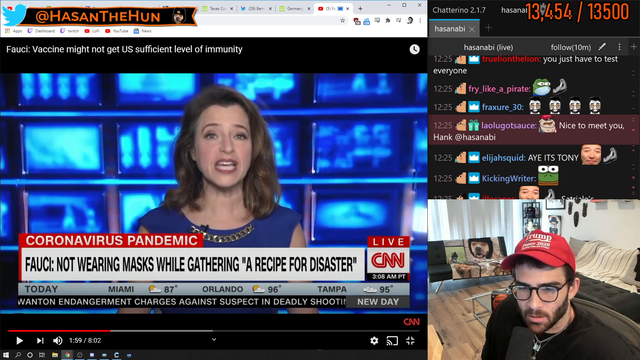
Task: Open Cortana from the taskbar
Action: [30, 355]
